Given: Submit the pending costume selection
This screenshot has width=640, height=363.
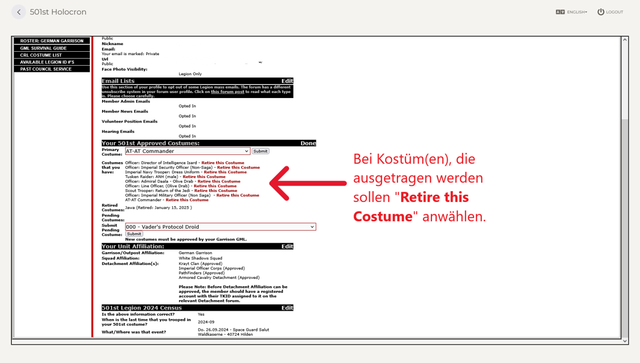Looking at the screenshot, I should point(134,234).
